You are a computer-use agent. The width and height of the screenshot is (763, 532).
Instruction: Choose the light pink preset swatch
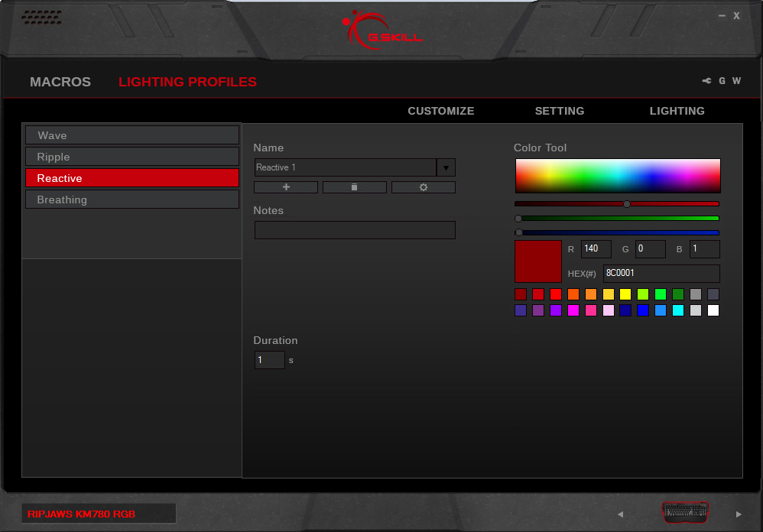[609, 310]
